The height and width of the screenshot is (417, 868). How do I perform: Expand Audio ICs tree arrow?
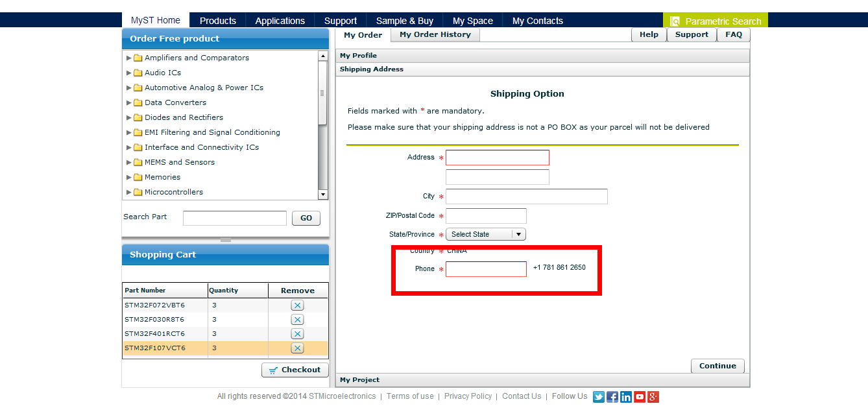click(x=129, y=73)
